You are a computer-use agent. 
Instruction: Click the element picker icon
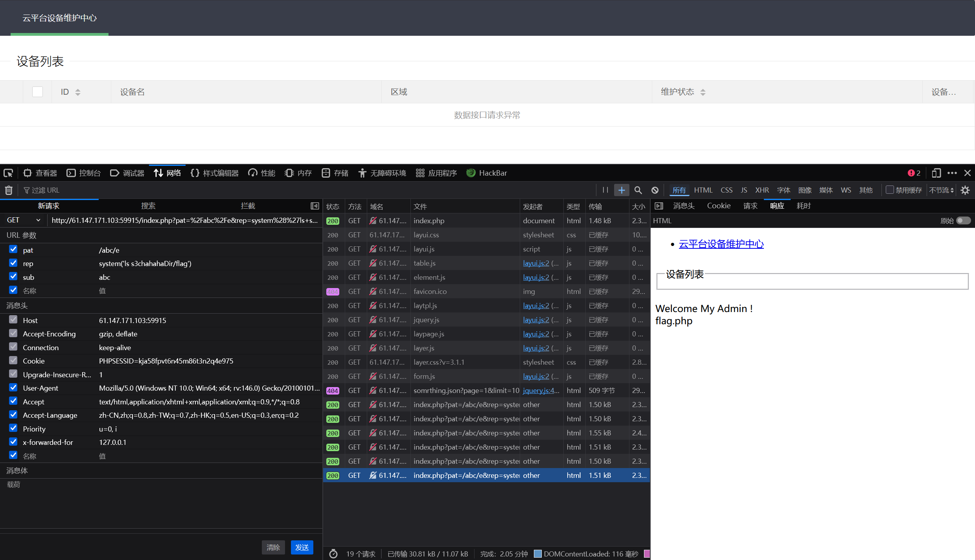point(8,173)
